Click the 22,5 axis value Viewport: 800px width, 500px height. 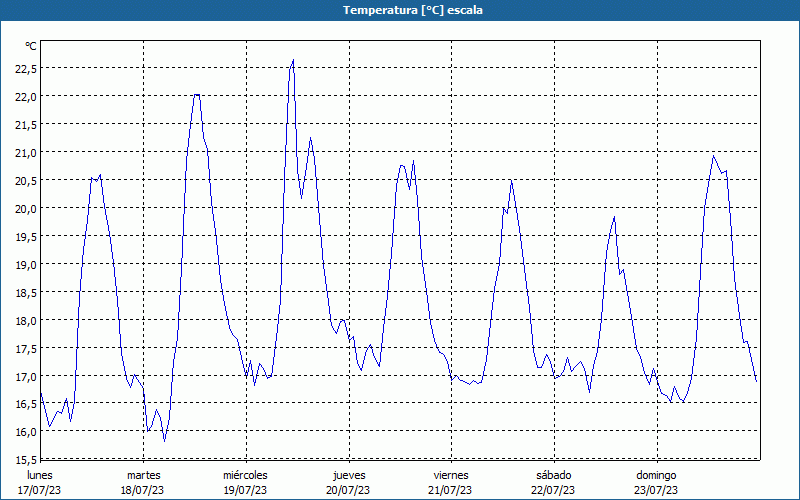[x=26, y=68]
